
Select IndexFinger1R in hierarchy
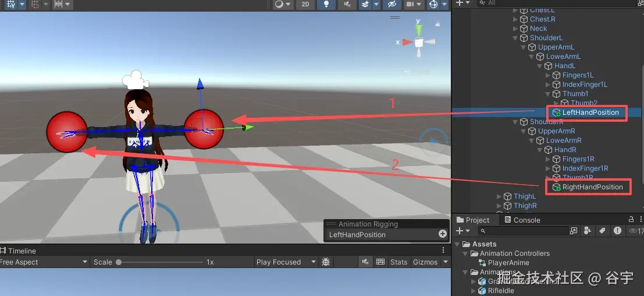pos(585,168)
